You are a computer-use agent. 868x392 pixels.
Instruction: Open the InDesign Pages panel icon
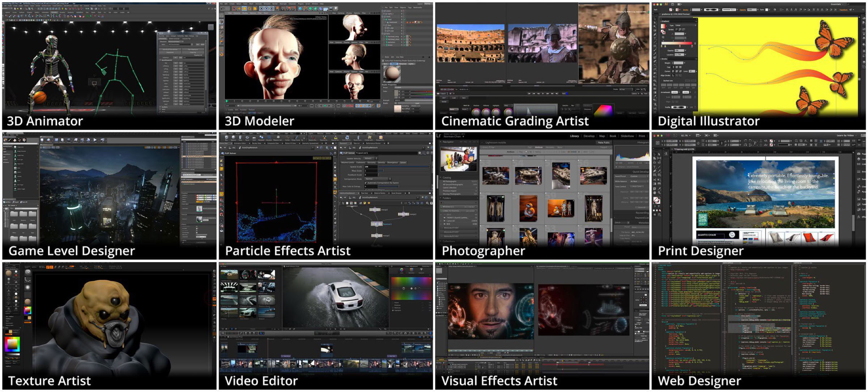click(x=859, y=154)
